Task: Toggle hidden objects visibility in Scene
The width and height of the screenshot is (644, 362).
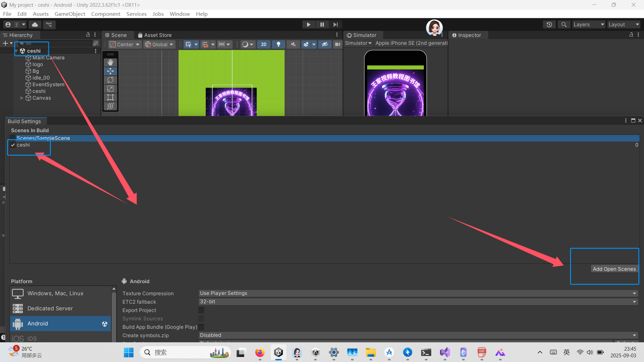Action: 325,44
